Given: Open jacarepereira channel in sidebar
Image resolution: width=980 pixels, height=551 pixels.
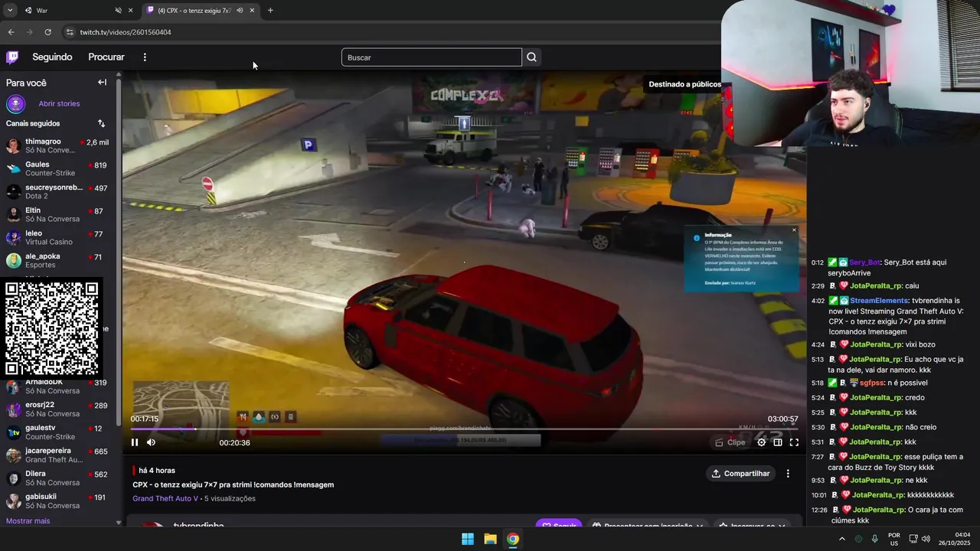Looking at the screenshot, I should pyautogui.click(x=58, y=455).
